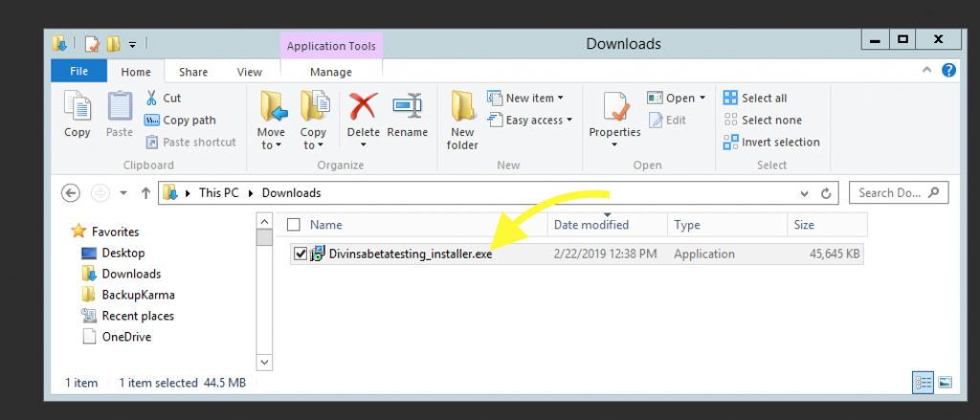The image size is (980, 420).
Task: Open the Manage tab
Action: coord(331,72)
